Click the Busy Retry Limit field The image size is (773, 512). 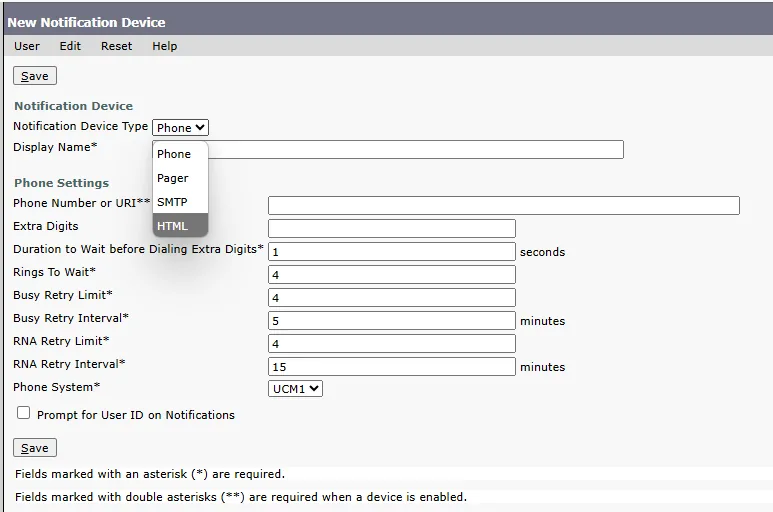click(392, 298)
